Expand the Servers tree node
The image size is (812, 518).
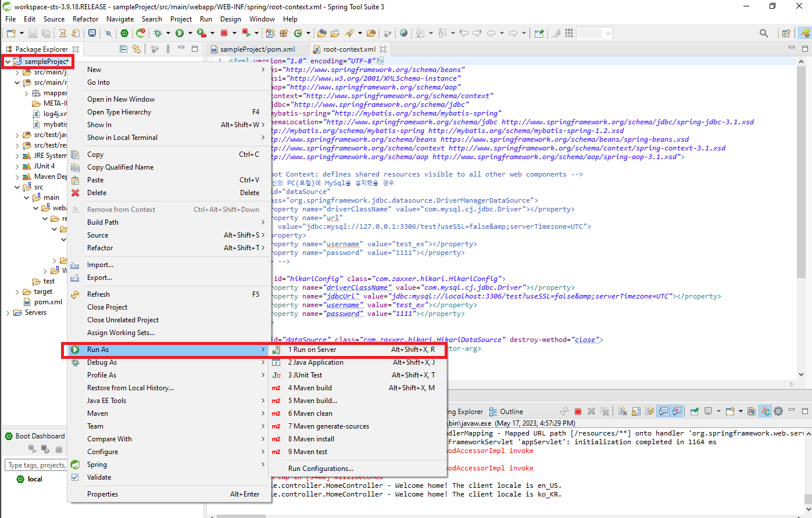click(8, 312)
